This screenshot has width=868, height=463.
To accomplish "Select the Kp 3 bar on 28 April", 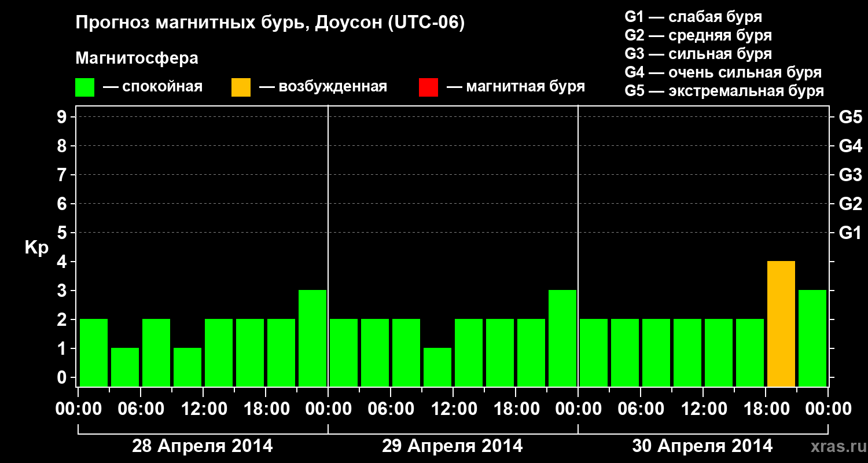I will [x=312, y=338].
